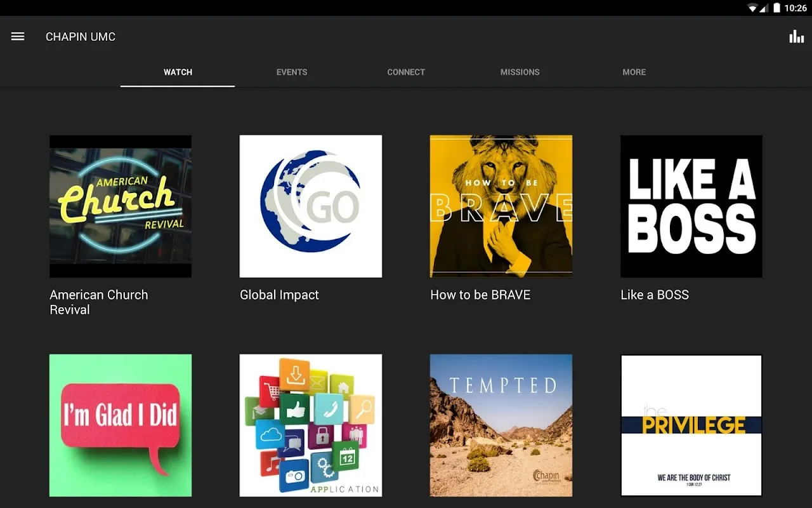Open the Connect tab
The height and width of the screenshot is (508, 812).
pyautogui.click(x=406, y=72)
